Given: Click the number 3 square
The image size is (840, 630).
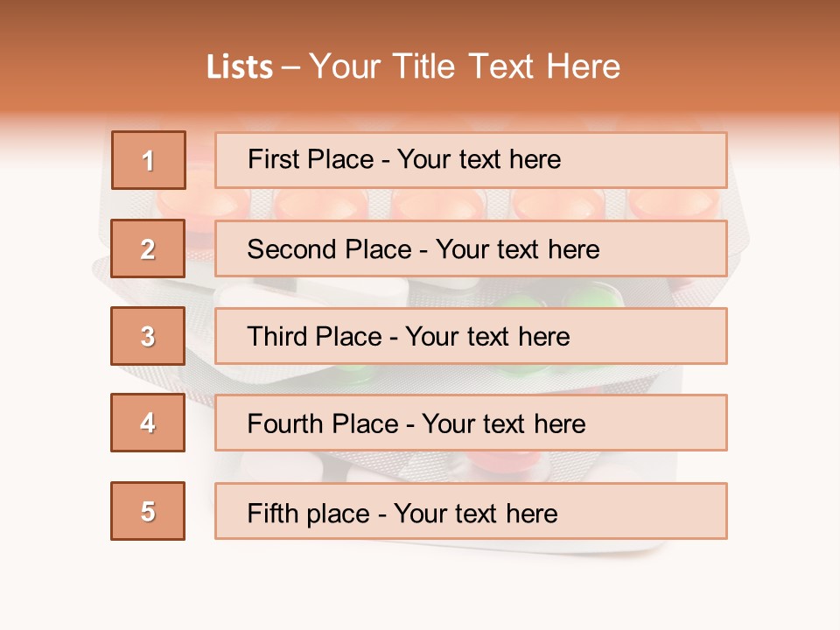Looking at the screenshot, I should coord(148,336).
